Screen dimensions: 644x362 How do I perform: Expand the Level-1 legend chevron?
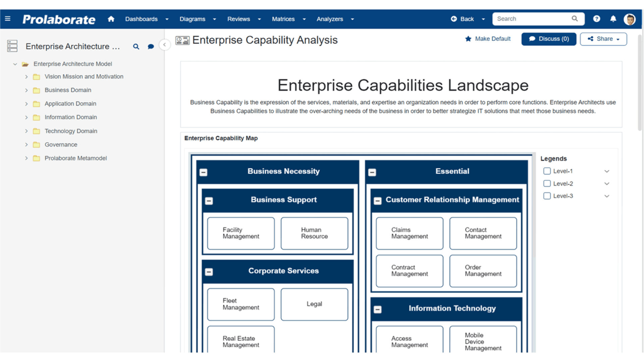[x=607, y=171]
